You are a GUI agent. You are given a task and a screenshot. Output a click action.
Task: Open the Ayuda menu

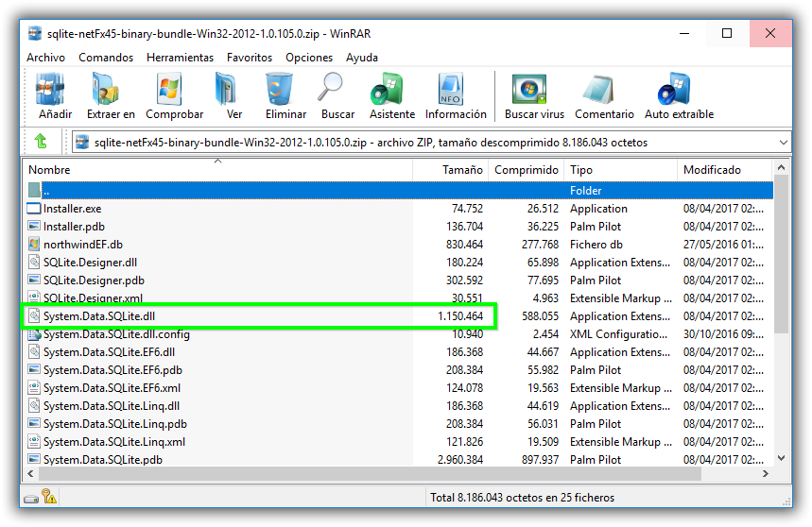pos(361,58)
